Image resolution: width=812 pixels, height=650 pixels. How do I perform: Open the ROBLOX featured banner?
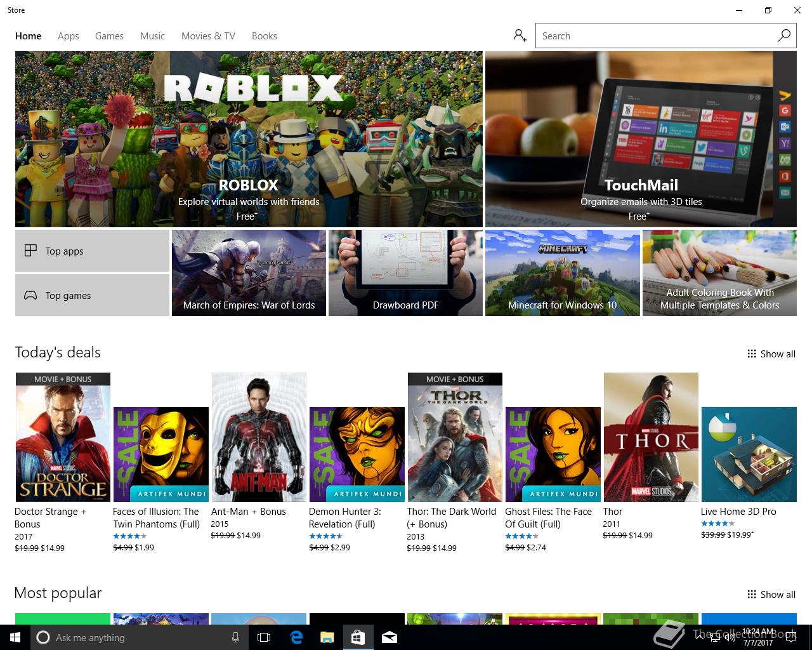[249, 139]
